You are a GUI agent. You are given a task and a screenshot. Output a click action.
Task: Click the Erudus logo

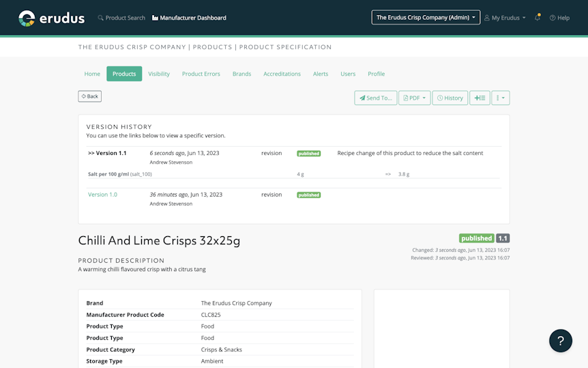[51, 18]
